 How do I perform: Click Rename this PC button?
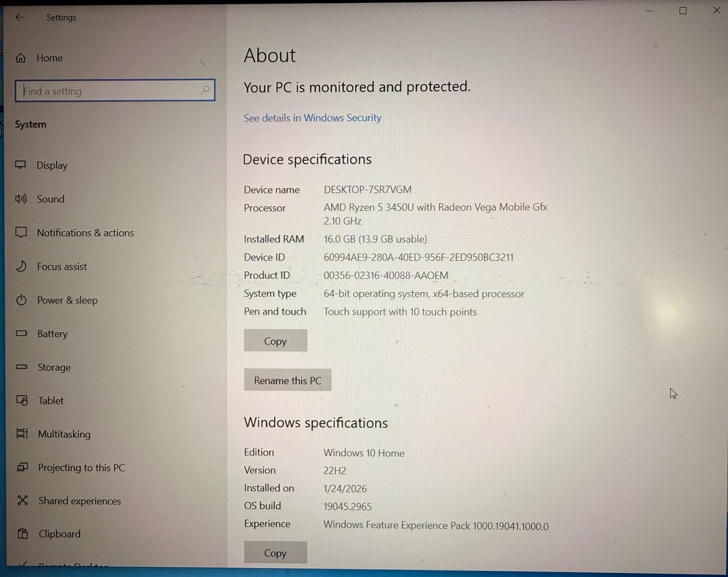coord(288,380)
